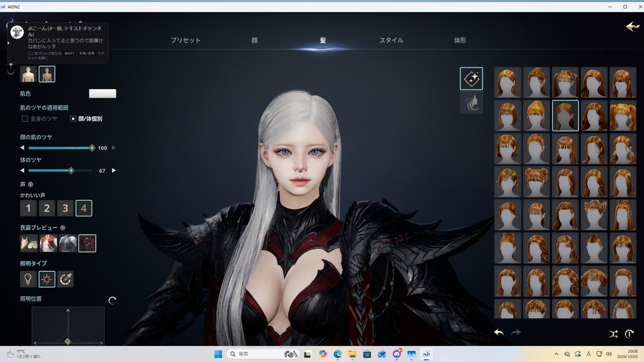The width and height of the screenshot is (644, 362).
Task: Enable the 全身のツヤ checkbox
Action: coord(25,119)
